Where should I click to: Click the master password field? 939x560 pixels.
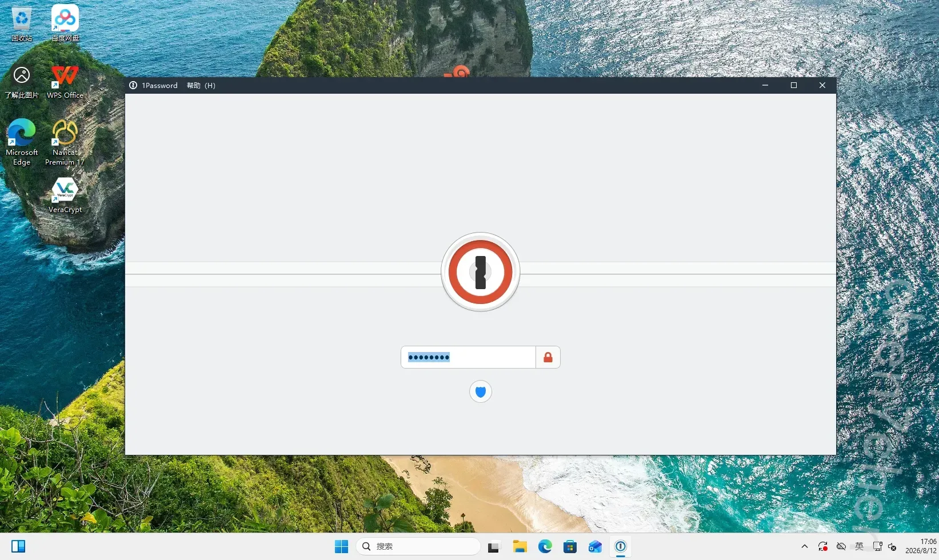click(x=468, y=357)
